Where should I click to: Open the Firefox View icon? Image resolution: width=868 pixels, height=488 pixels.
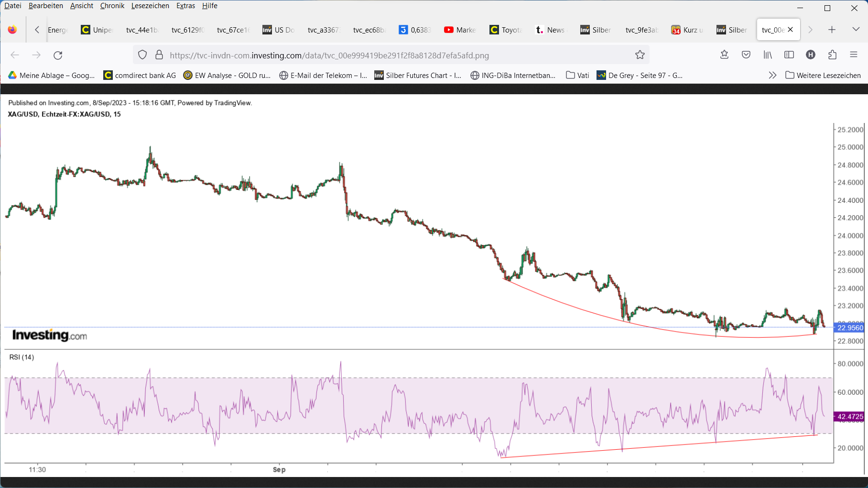tap(12, 30)
